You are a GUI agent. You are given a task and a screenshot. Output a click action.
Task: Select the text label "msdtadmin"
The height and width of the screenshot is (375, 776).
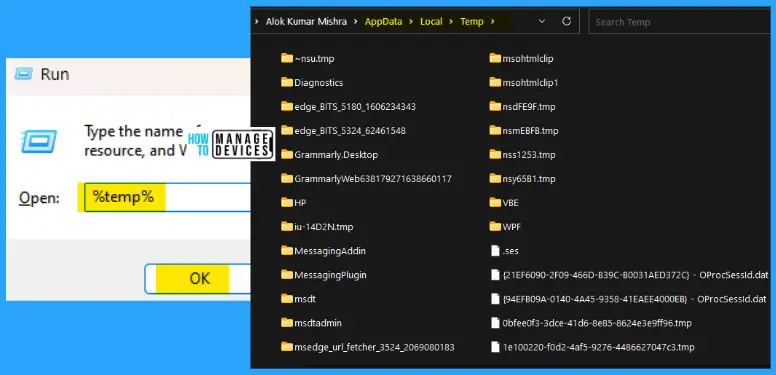[318, 323]
